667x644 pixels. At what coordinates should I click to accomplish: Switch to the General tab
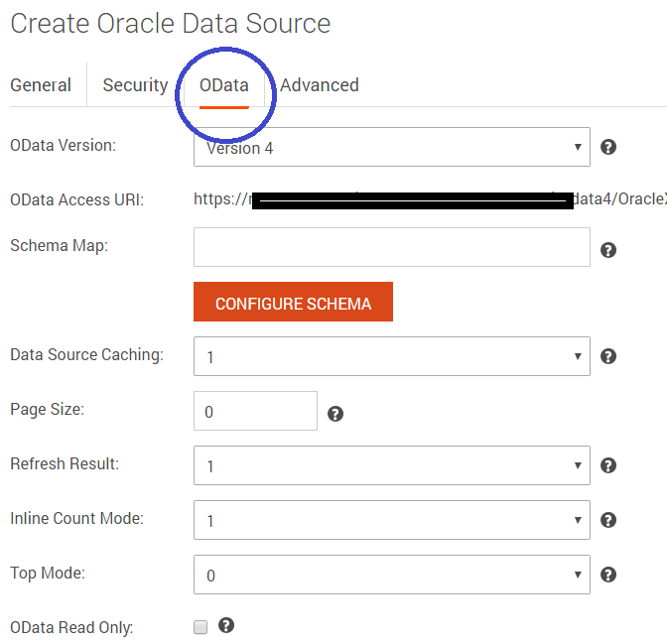(x=41, y=85)
